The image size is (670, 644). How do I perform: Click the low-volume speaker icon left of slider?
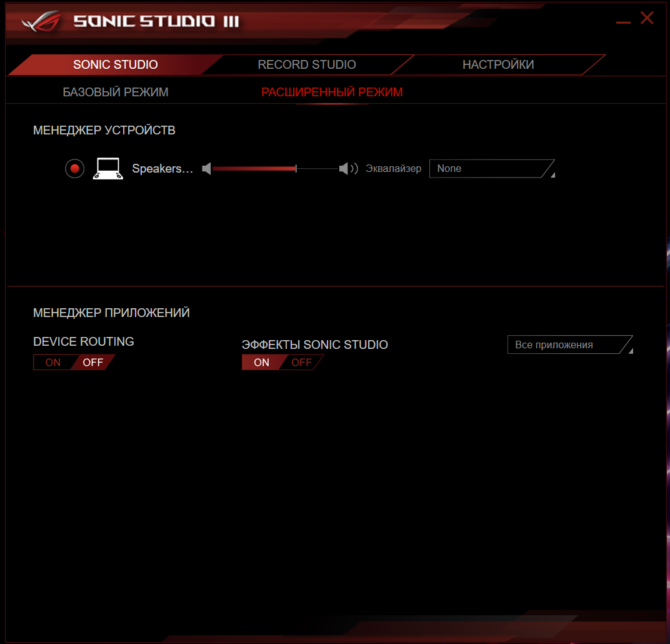207,169
